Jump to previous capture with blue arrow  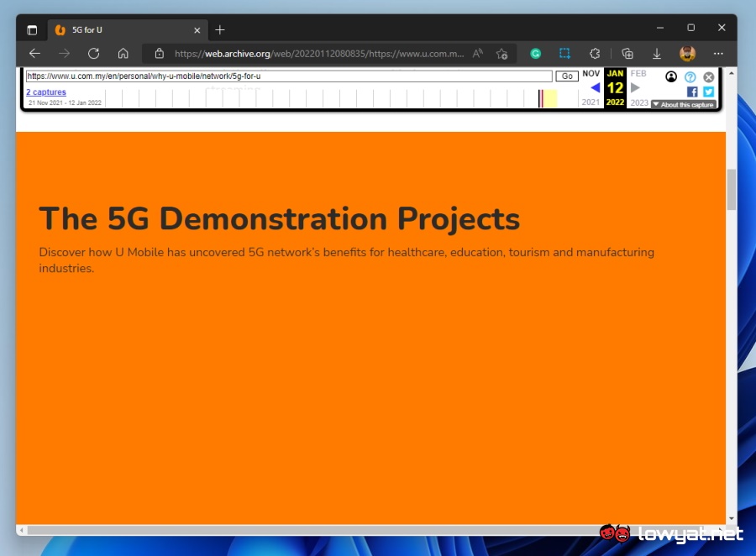pyautogui.click(x=595, y=87)
